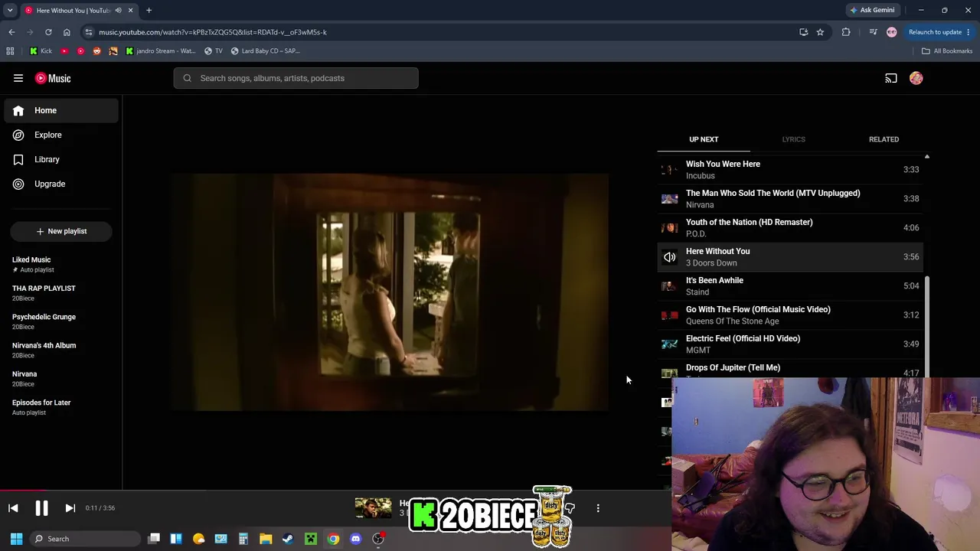Switch to the RELATED tab
This screenshot has width=980, height=551.
(x=884, y=139)
